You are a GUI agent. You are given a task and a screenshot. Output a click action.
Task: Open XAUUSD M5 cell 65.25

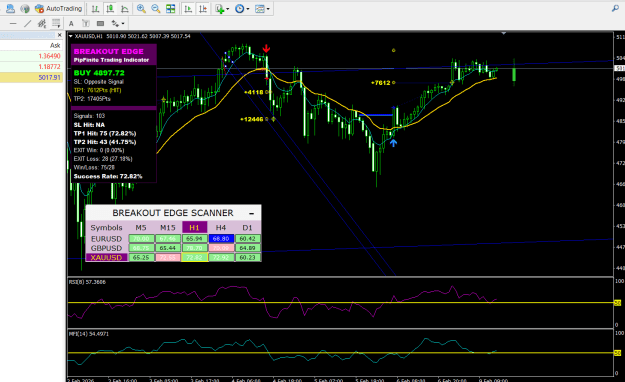click(x=141, y=258)
